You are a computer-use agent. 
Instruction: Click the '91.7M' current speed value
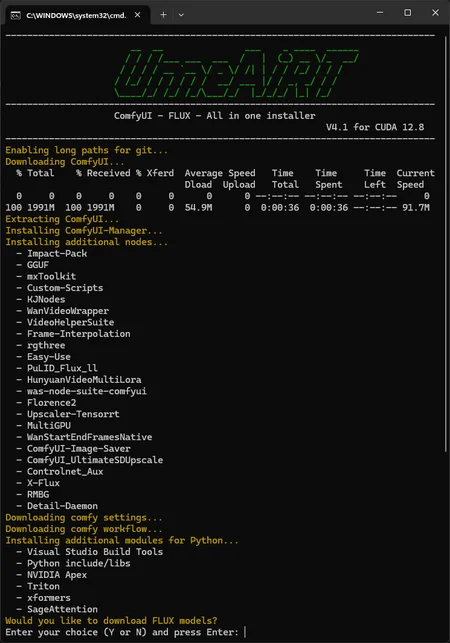(x=416, y=207)
